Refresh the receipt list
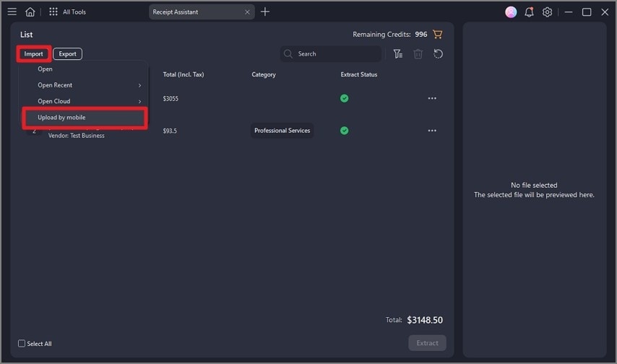This screenshot has height=364, width=617. point(438,53)
